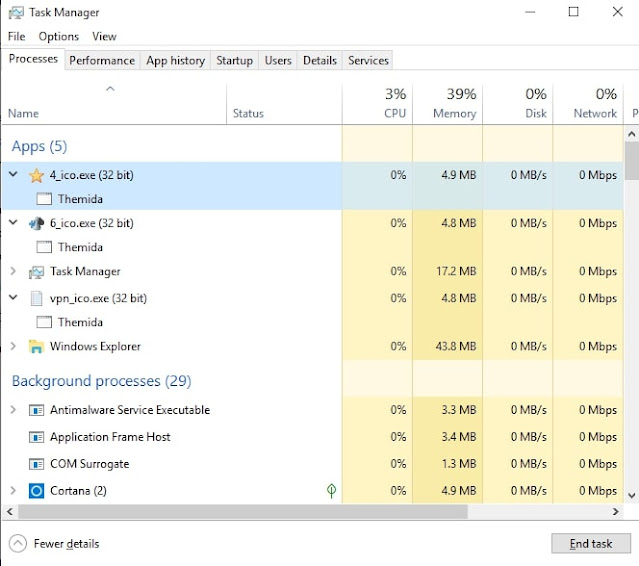Collapse the vpn_ico.exe process group
Screen dimensions: 639x566
click(x=13, y=297)
